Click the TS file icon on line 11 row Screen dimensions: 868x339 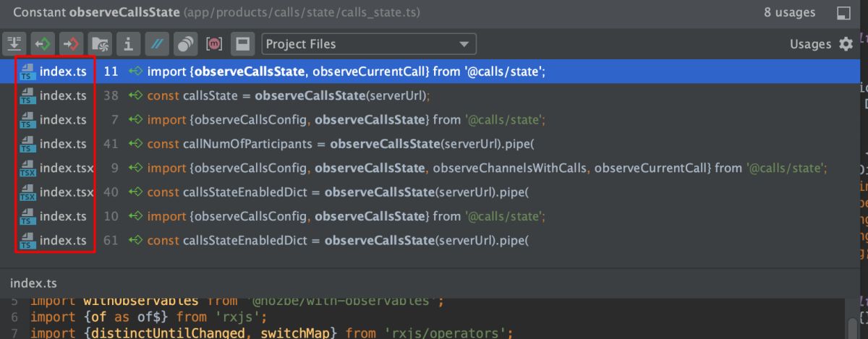tap(27, 72)
